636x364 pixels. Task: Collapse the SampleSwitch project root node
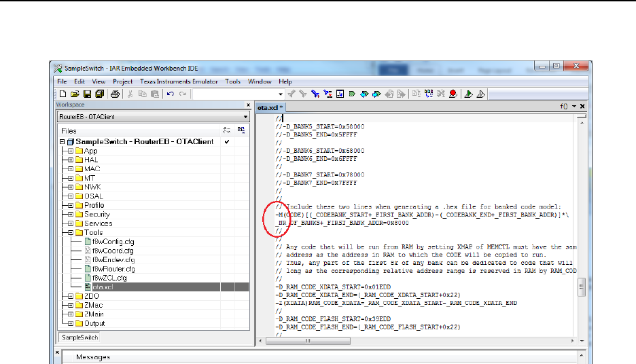pyautogui.click(x=62, y=141)
